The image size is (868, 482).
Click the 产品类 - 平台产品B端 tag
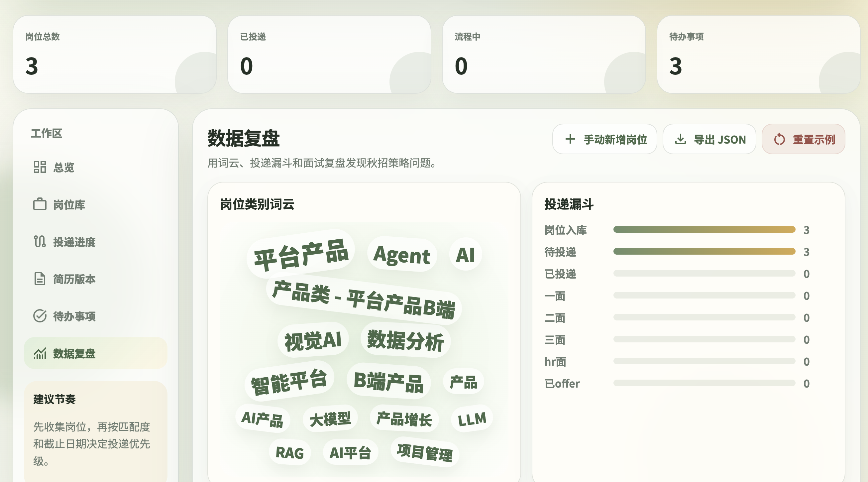coord(364,300)
